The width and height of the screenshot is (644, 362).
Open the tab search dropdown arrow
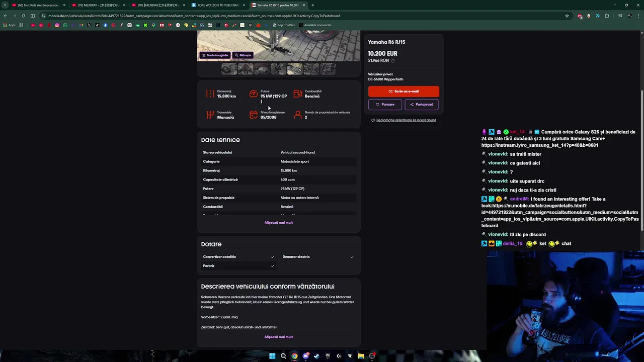pyautogui.click(x=5, y=5)
